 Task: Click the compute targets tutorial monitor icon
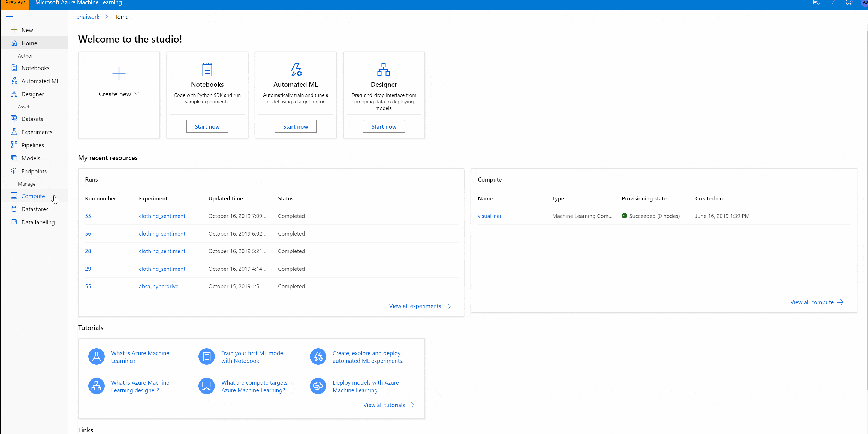207,386
